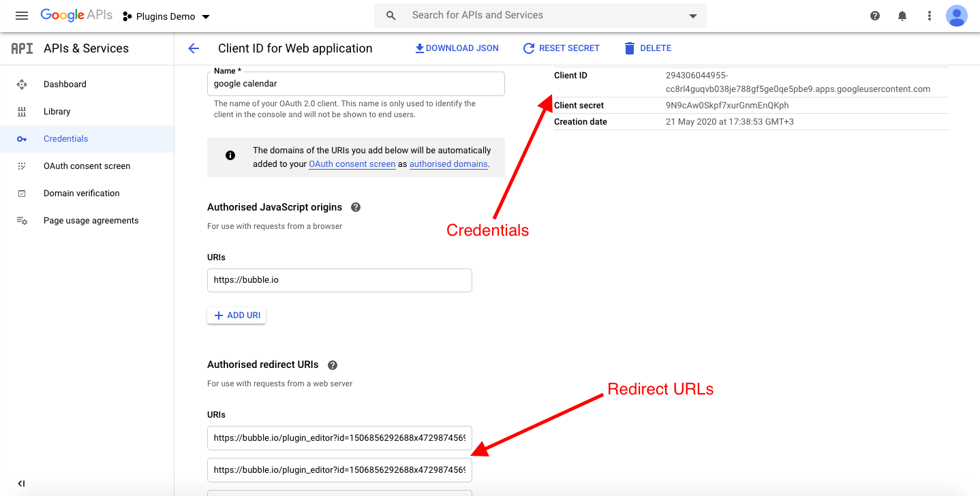Click ADD URI under JavaScript origins
Viewport: 980px width, 496px height.
point(236,315)
